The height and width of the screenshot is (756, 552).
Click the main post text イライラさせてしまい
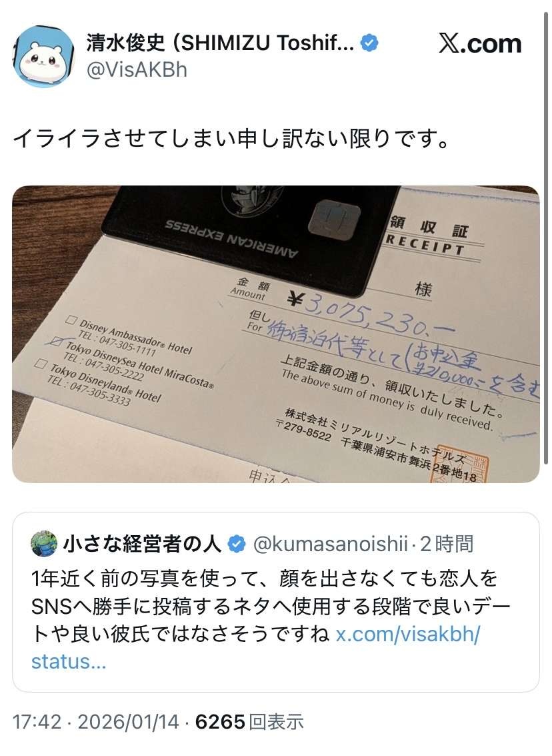(231, 139)
